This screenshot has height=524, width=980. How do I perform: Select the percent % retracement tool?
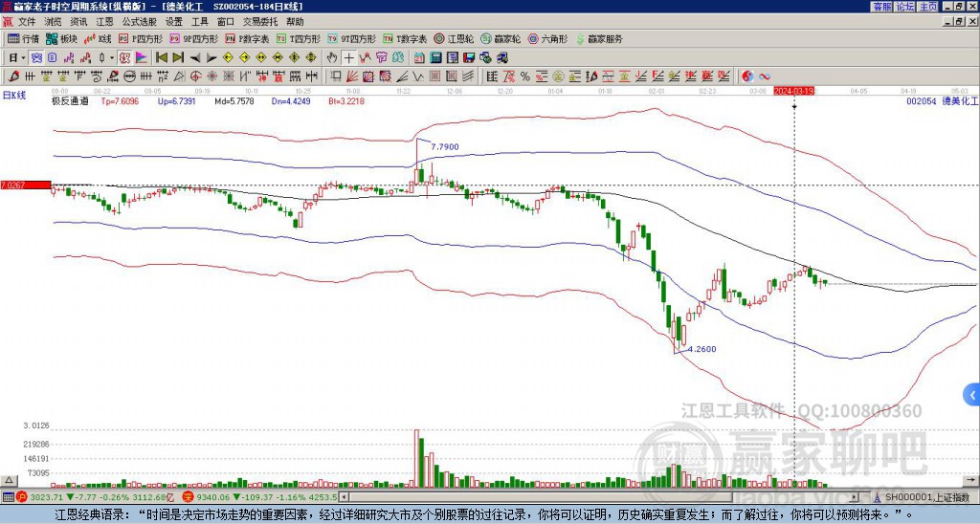525,76
